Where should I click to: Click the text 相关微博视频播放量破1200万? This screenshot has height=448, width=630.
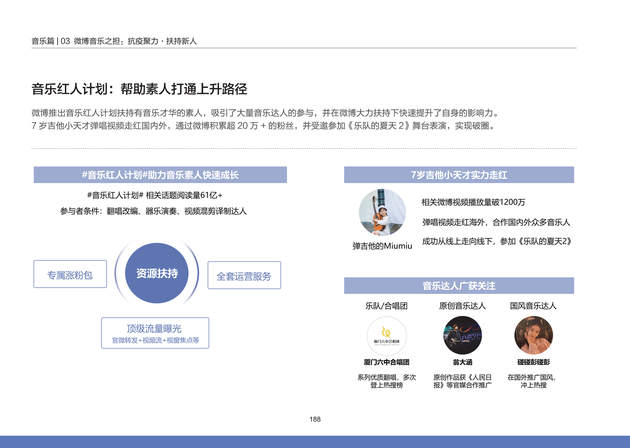[x=473, y=202]
